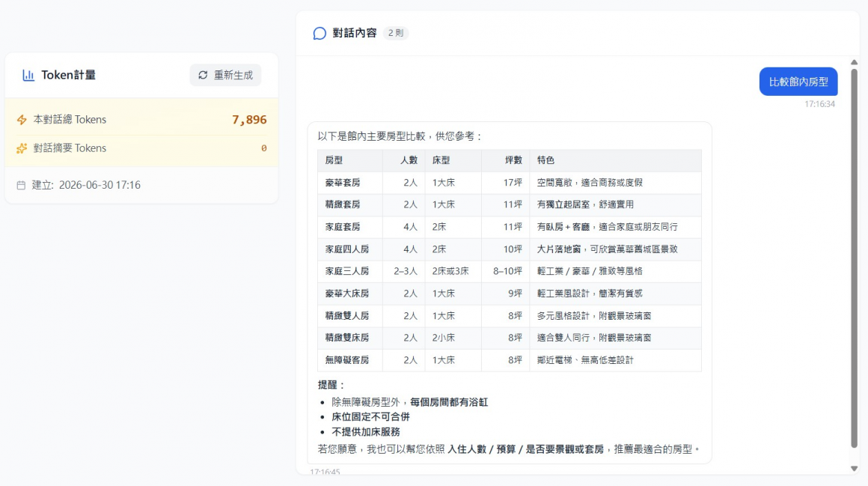Click the creation date 2026-06-30 17:16
The height and width of the screenshot is (486, 868).
[100, 185]
